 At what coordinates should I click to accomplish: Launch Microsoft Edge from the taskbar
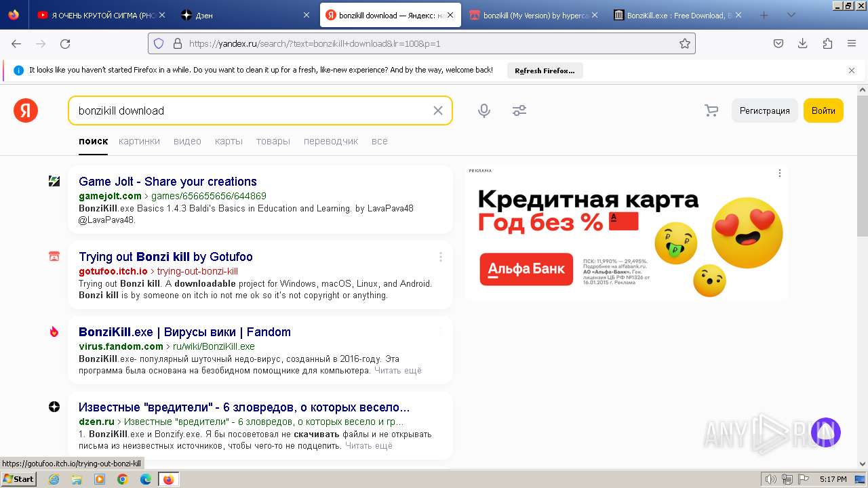(145, 479)
